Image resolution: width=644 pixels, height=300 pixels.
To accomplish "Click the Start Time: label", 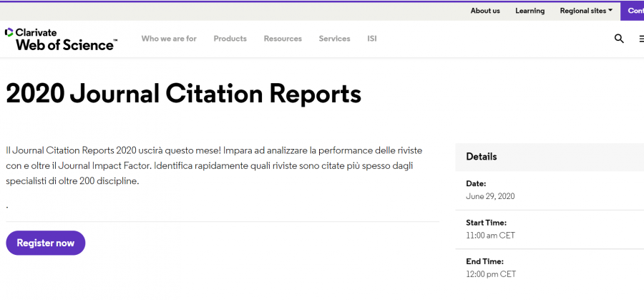I will (x=487, y=223).
